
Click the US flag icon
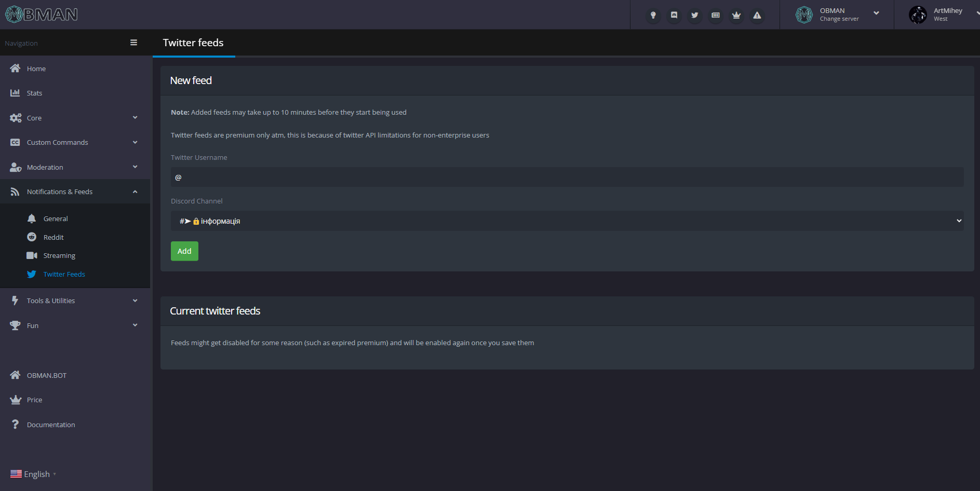pyautogui.click(x=16, y=474)
